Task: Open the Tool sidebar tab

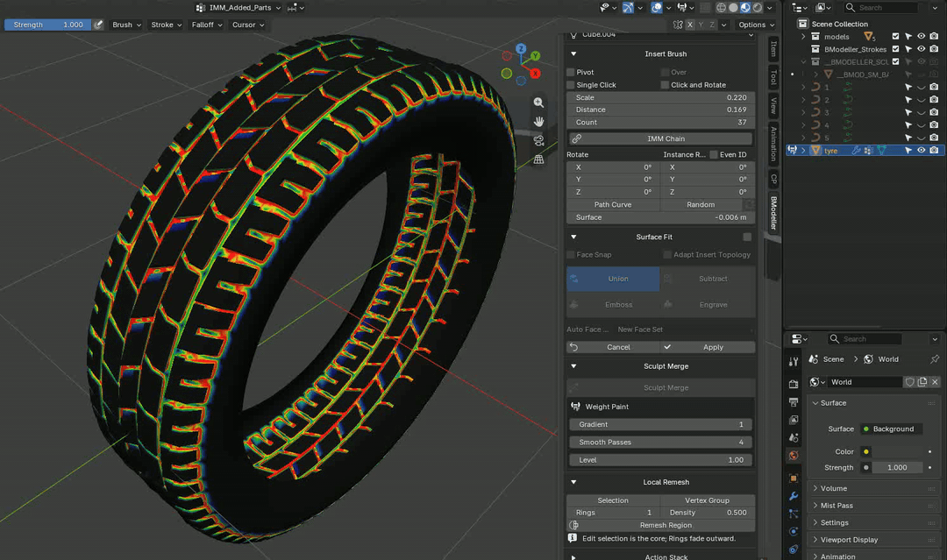Action: coord(773,77)
